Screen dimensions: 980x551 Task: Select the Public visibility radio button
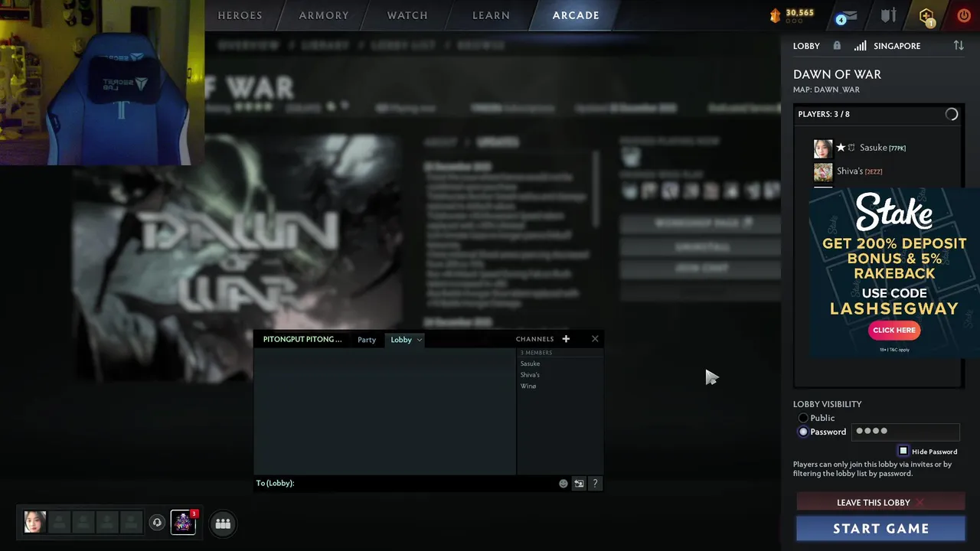click(803, 418)
